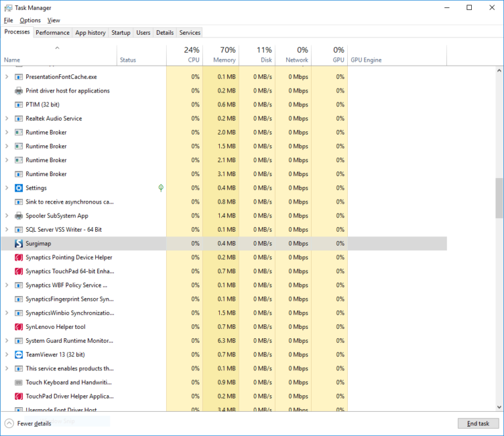Sort processes by the Memory column header

(224, 55)
